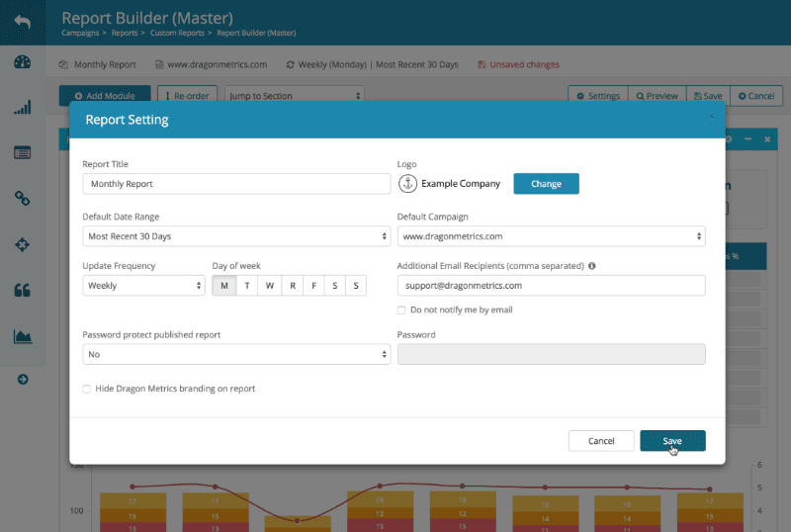
Task: Click the module minimize dash icon behind dialog
Action: [748, 138]
